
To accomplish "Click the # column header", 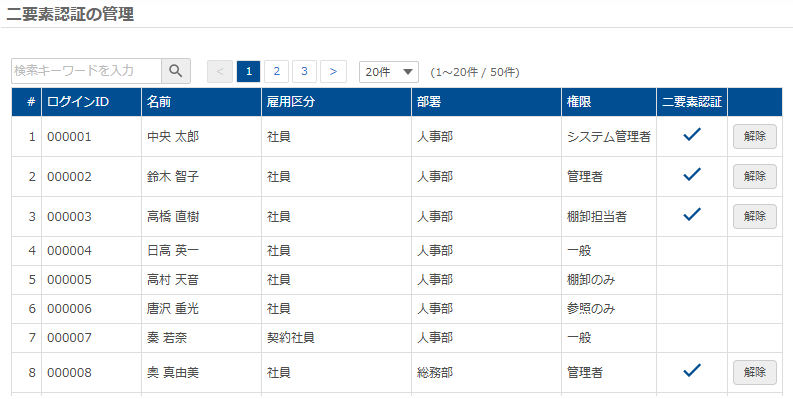I will click(27, 102).
